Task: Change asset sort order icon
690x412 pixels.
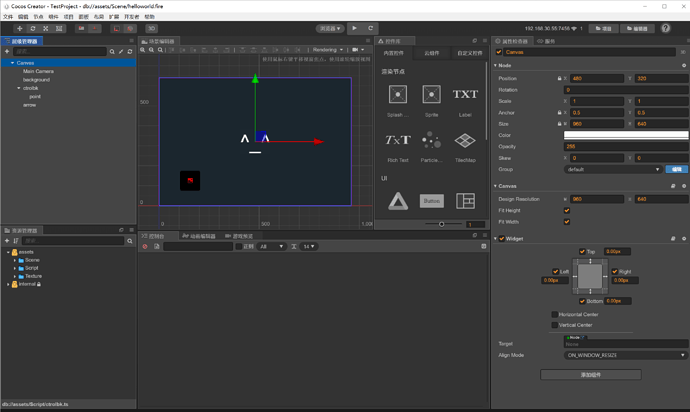Action: (16, 241)
